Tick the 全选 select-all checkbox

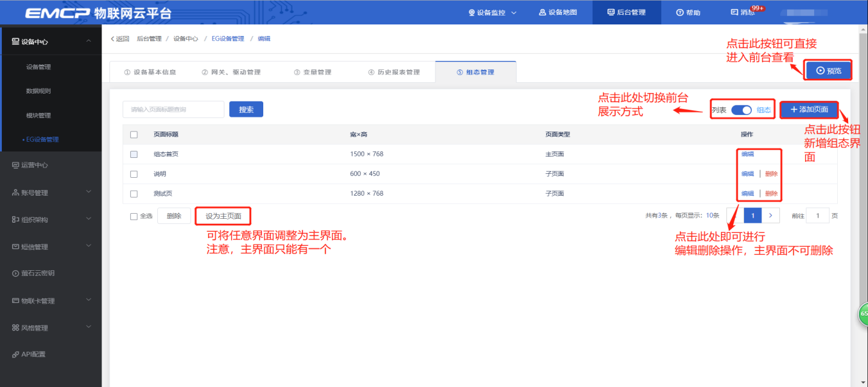click(x=134, y=216)
